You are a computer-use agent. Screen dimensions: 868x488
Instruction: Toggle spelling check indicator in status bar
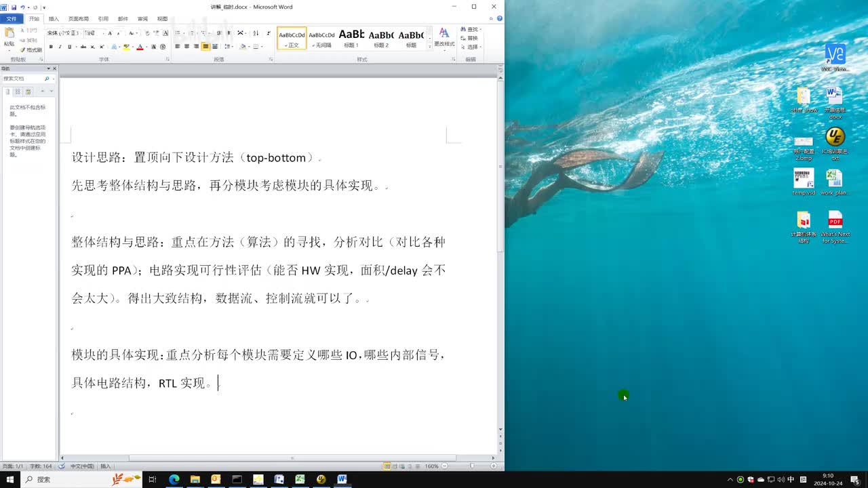(62, 466)
